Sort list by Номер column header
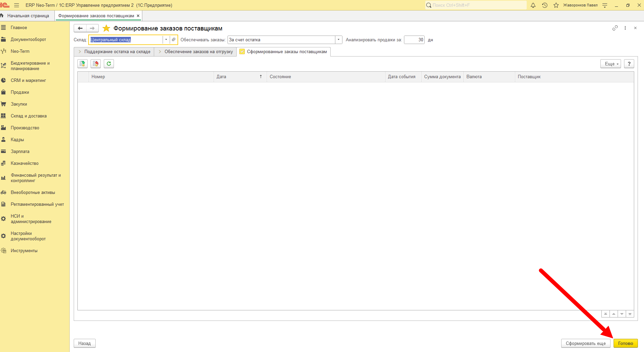 151,77
